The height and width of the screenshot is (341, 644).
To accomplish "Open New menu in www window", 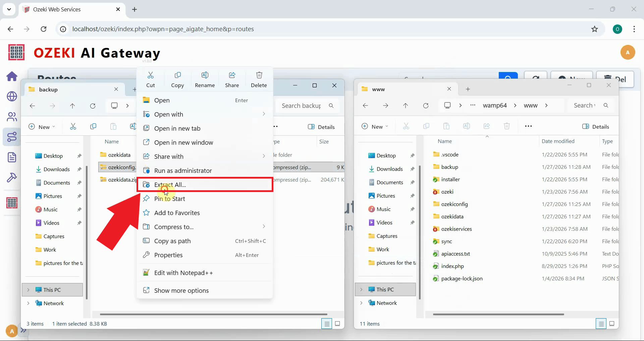I will (x=375, y=127).
